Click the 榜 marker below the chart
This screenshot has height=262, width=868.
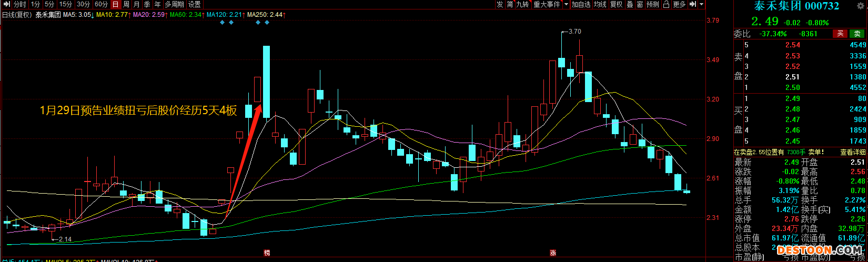(x=267, y=253)
